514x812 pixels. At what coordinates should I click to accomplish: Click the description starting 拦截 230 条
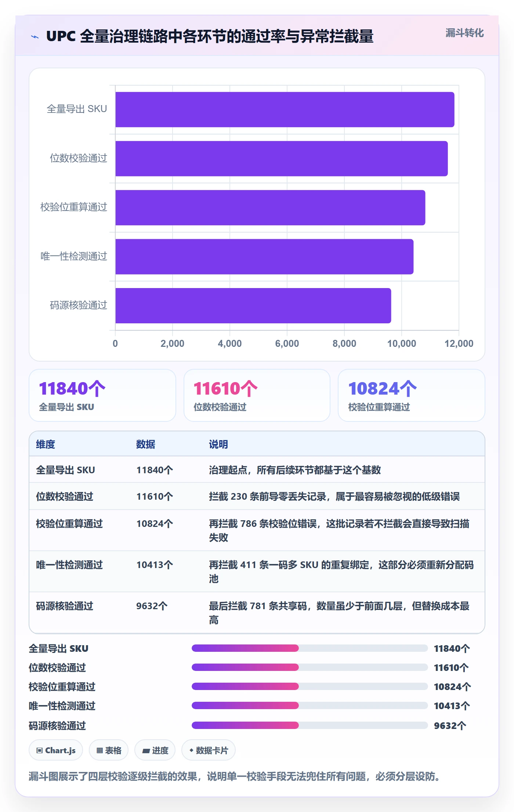coord(334,496)
